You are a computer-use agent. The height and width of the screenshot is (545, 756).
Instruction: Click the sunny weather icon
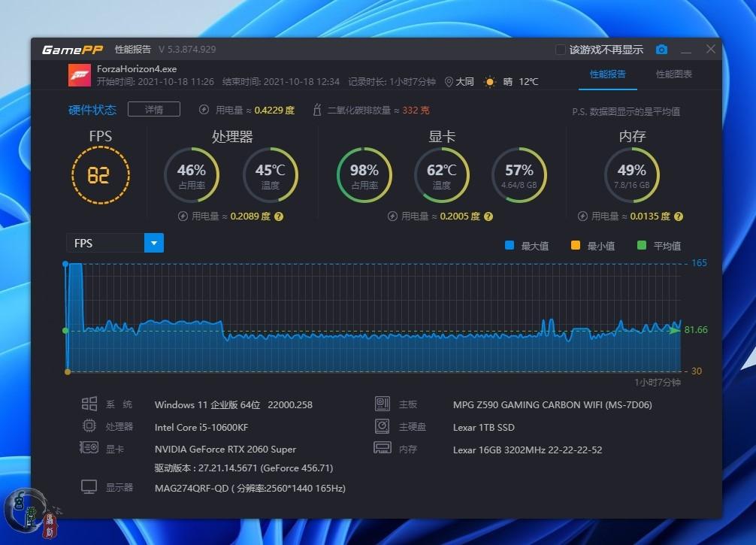pyautogui.click(x=490, y=82)
